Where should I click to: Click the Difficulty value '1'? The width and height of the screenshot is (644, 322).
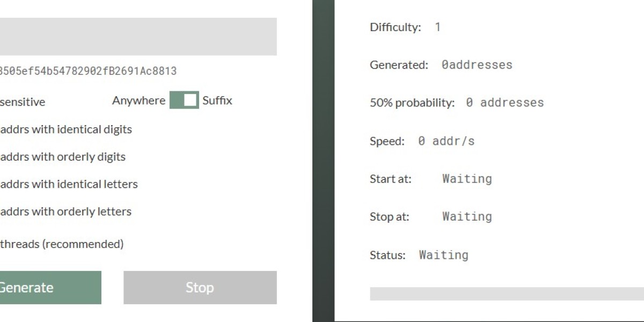tap(437, 27)
